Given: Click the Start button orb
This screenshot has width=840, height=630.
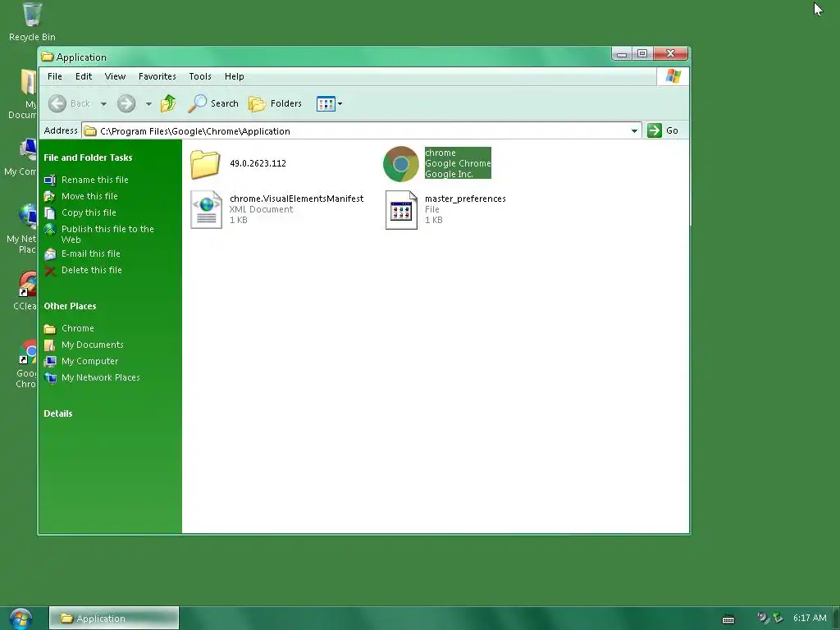Looking at the screenshot, I should [x=21, y=619].
